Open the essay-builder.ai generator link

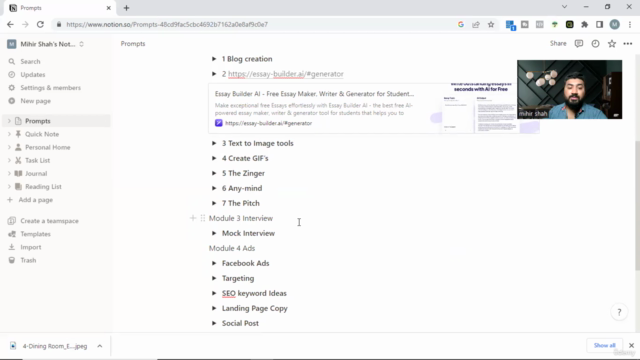tap(286, 74)
